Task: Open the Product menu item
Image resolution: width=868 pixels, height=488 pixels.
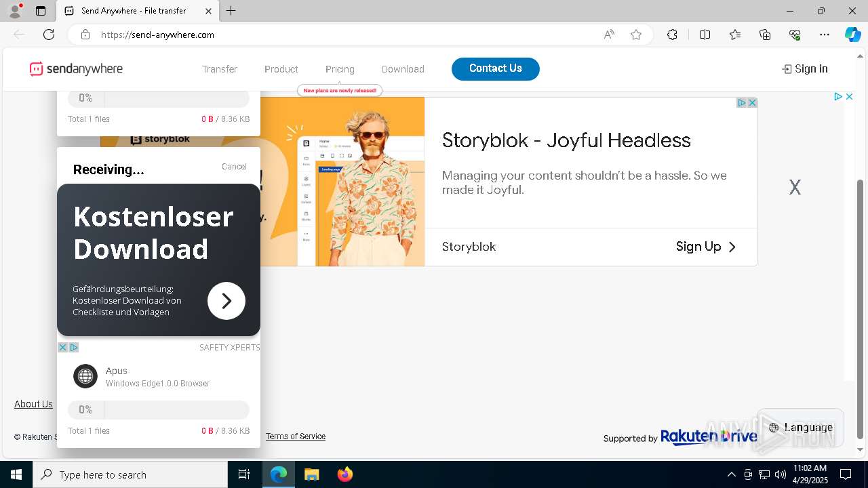Action: coord(281,69)
